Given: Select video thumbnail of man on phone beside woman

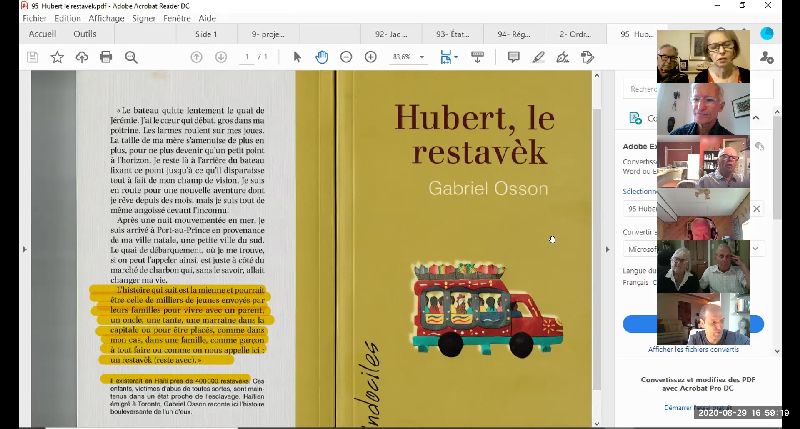Looking at the screenshot, I should coord(703,267).
